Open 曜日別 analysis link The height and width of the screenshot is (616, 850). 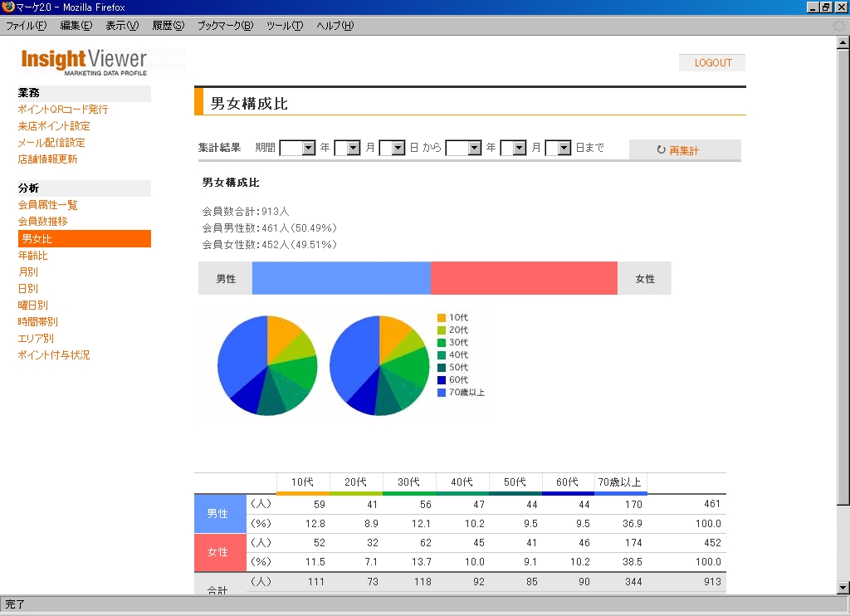(32, 305)
